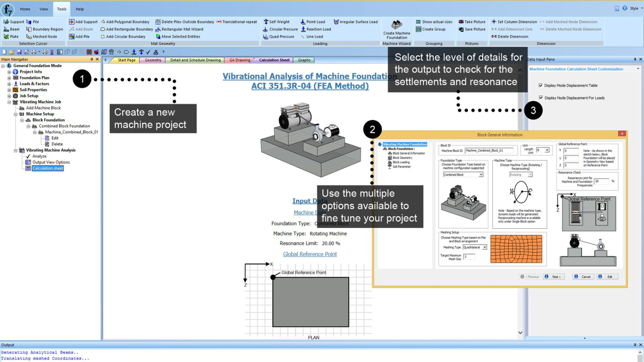Open the Create Group tool

click(x=434, y=29)
